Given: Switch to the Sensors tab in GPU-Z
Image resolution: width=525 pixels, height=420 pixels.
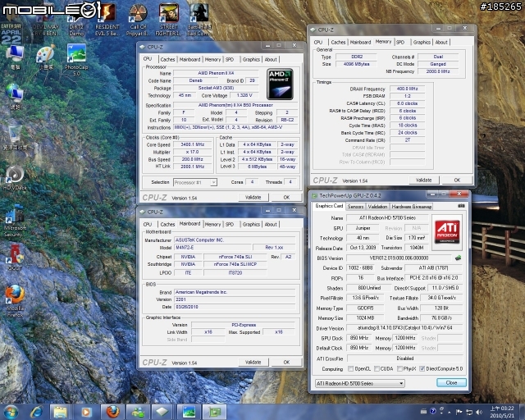Looking at the screenshot, I should pos(355,207).
